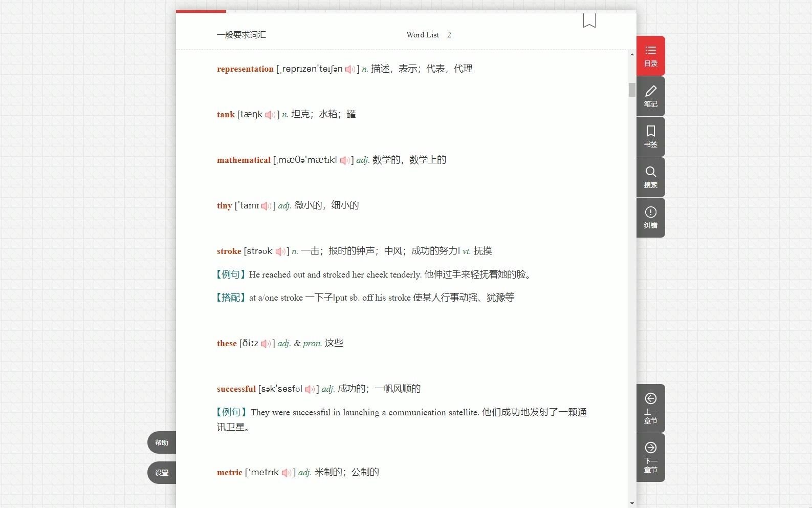
Task: Click the word these
Action: click(227, 344)
